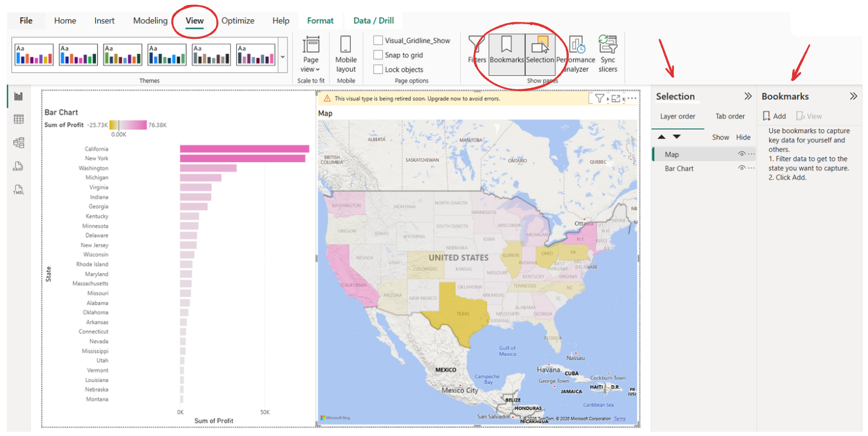Open the Help ribbon tab

coord(281,21)
